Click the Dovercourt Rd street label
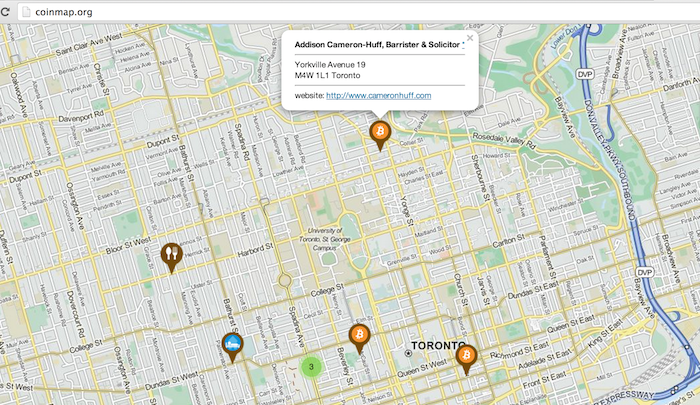700x405 pixels. pyautogui.click(x=75, y=315)
